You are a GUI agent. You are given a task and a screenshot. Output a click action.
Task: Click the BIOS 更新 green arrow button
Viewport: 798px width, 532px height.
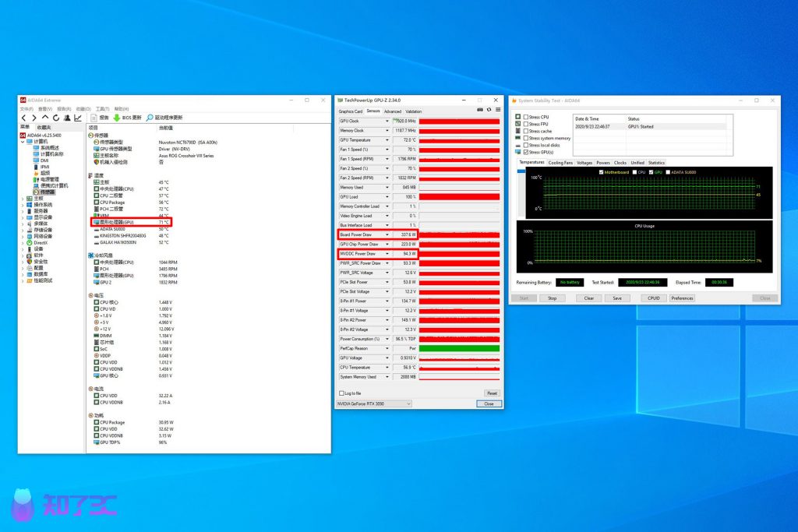pyautogui.click(x=127, y=118)
